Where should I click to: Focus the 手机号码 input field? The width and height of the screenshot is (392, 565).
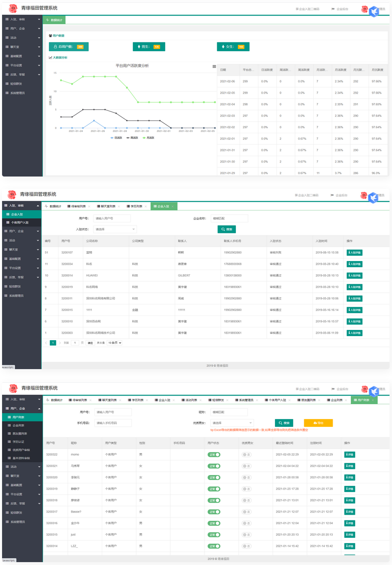(113, 423)
